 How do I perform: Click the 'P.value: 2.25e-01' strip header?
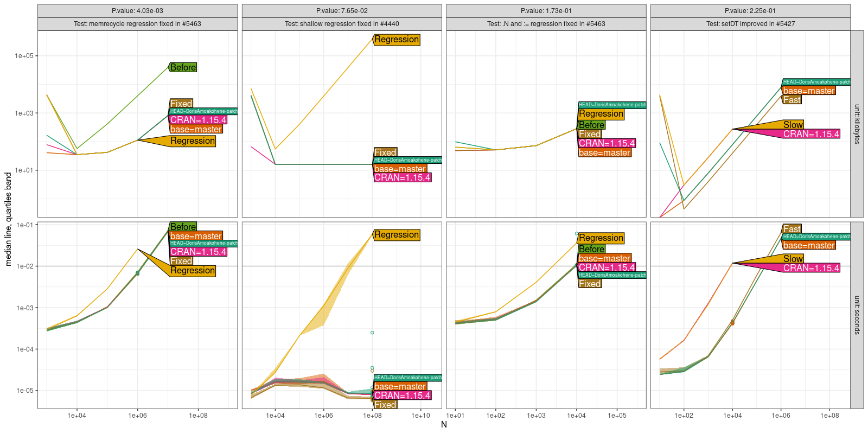tap(751, 11)
